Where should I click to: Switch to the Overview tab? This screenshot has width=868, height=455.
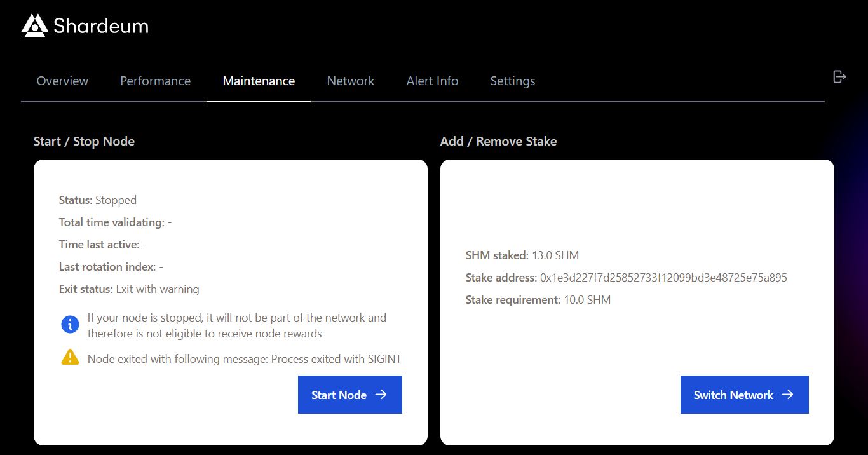point(62,81)
